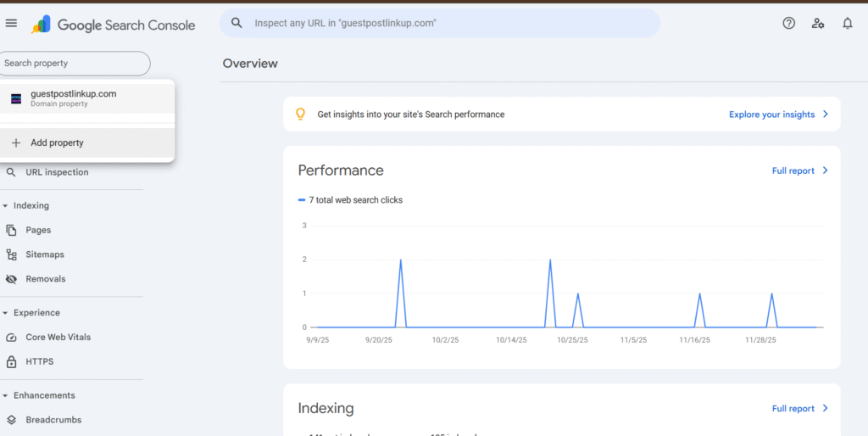Open the hamburger main menu
Screen dimensions: 868x436
pyautogui.click(x=11, y=24)
